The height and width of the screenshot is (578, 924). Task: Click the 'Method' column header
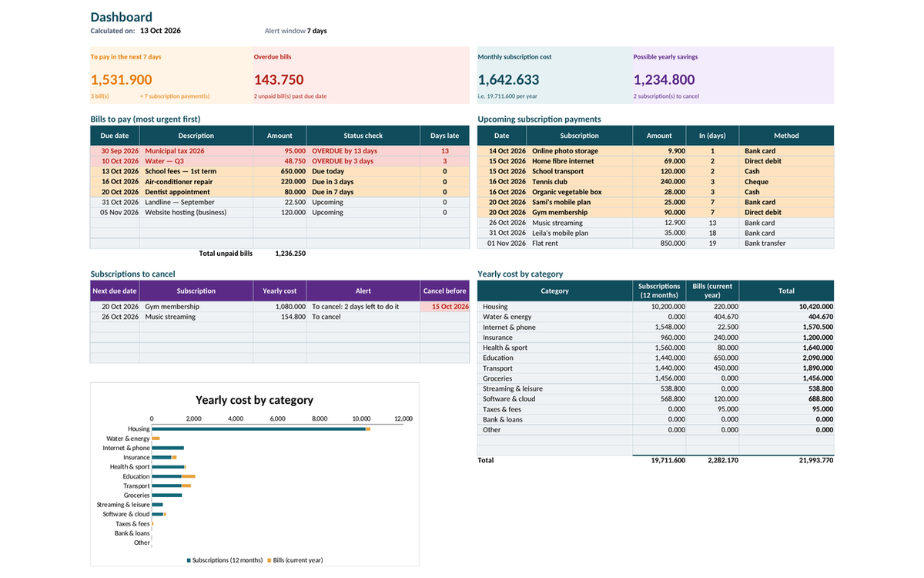tap(786, 136)
